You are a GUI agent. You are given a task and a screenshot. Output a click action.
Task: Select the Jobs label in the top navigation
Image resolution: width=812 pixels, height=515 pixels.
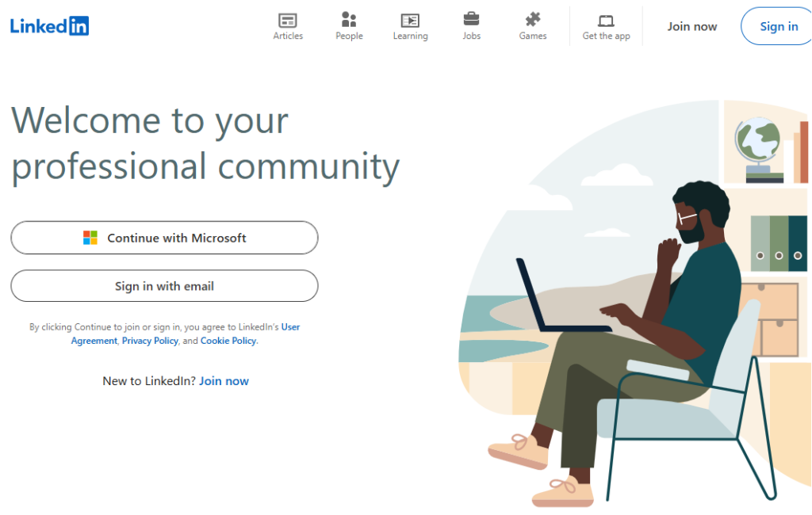(471, 36)
